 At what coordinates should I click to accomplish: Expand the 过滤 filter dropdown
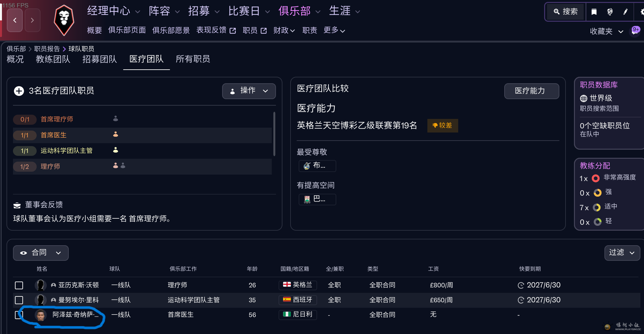[x=622, y=253]
